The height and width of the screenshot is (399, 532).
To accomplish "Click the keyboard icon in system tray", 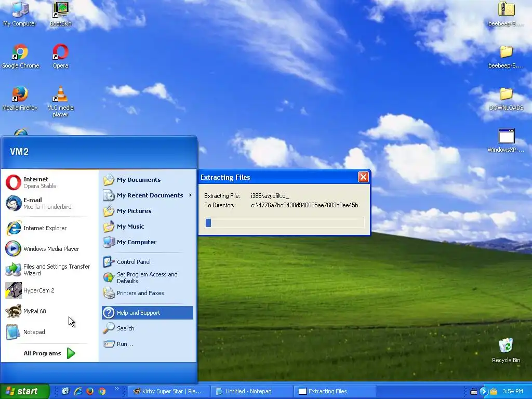I will pos(474,392).
